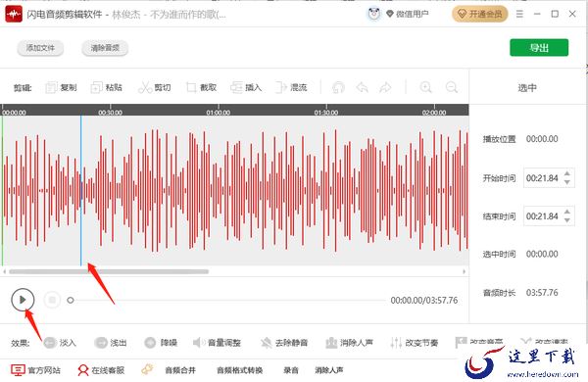This screenshot has width=588, height=382.
Task: Click the headphone icon in the edit toolbar
Action: pos(338,88)
